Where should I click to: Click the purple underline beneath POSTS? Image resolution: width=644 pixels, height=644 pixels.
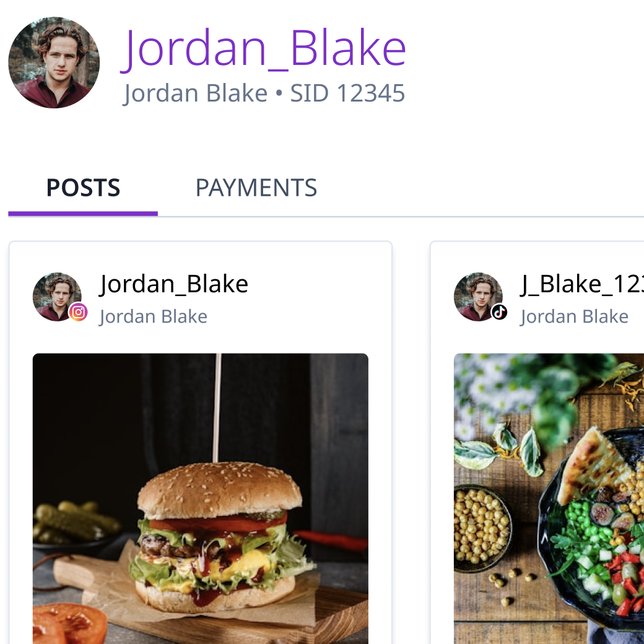[x=83, y=214]
